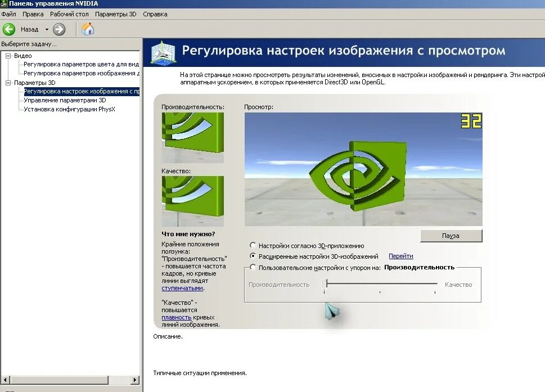Select radio button Расширенные настройки 3D-изображений
This screenshot has height=392, width=545.
[x=254, y=256]
